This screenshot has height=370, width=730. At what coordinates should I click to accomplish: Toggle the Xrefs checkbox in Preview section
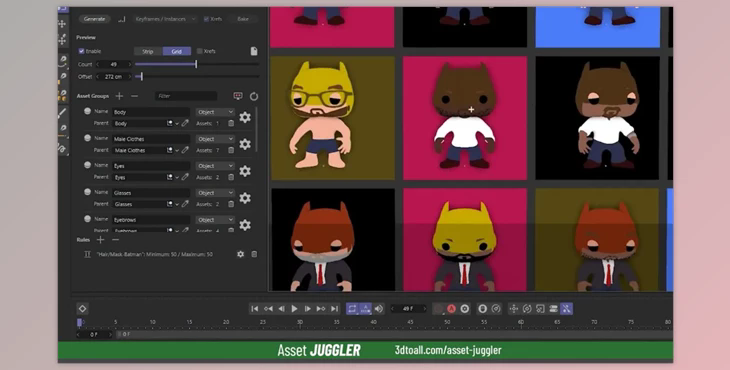(x=200, y=51)
